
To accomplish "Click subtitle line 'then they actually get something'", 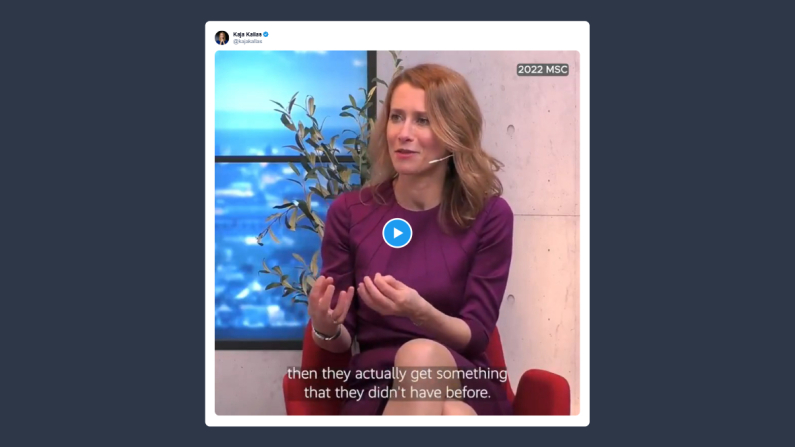I will [397, 374].
